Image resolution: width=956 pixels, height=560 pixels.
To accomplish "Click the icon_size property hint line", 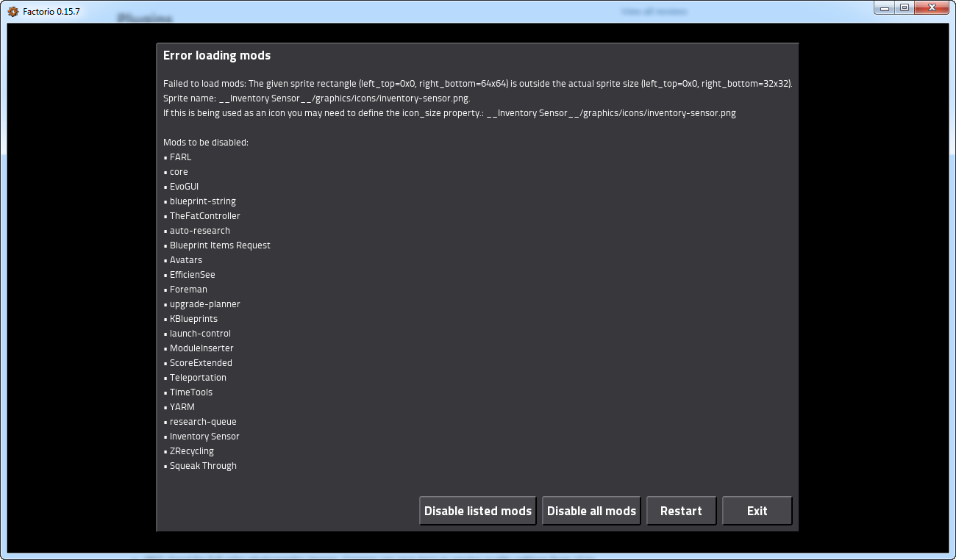I will click(x=449, y=113).
